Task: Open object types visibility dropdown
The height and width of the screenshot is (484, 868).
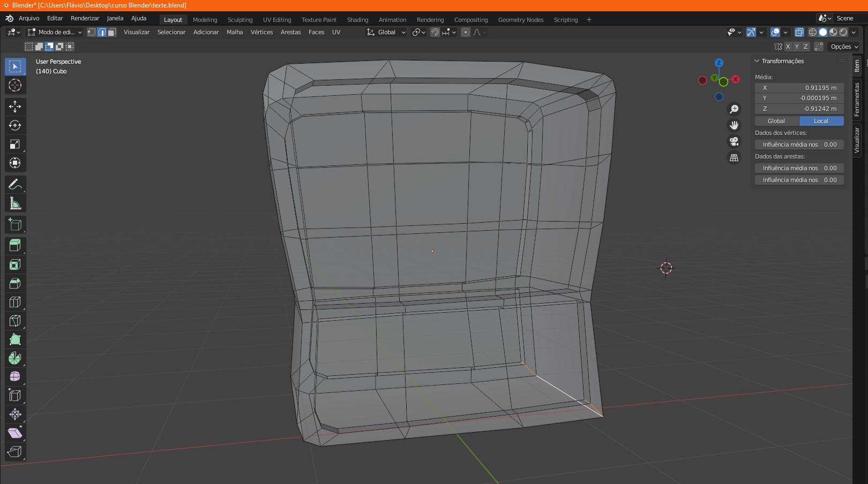Action: tap(734, 32)
